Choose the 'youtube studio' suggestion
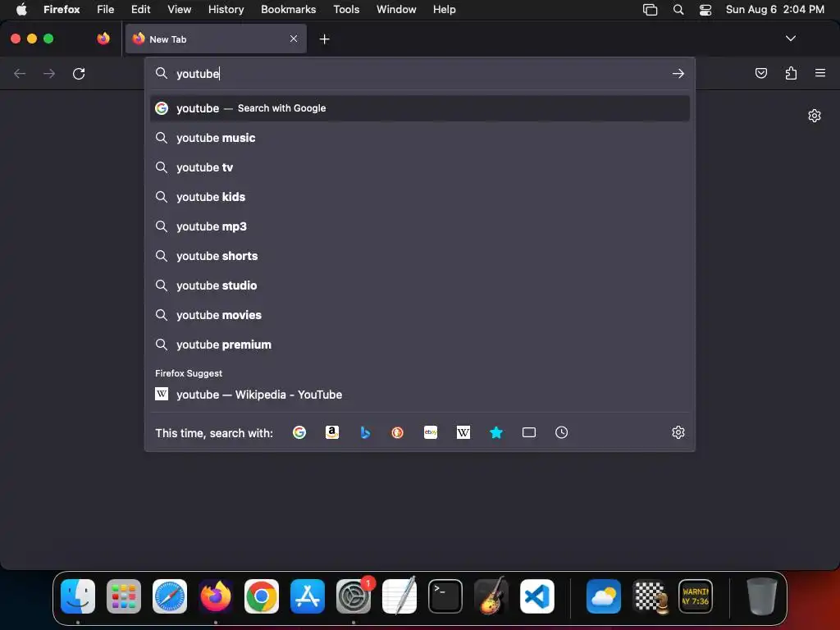 click(419, 285)
